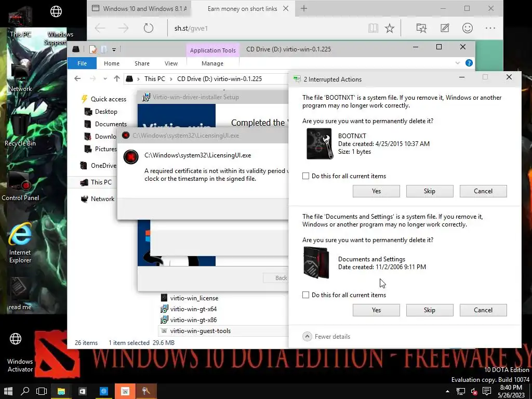
Task: Confirm Yes for deleting BOOTNXT
Action: (376, 191)
